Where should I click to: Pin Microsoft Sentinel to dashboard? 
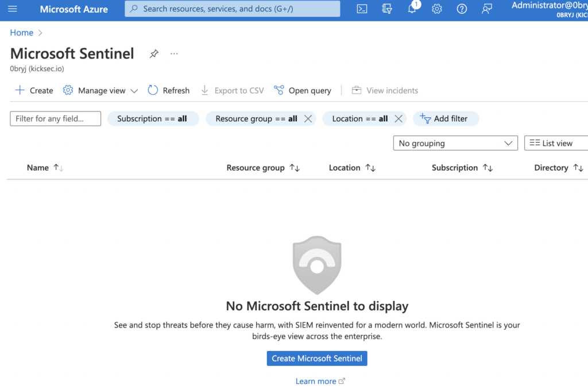154,53
